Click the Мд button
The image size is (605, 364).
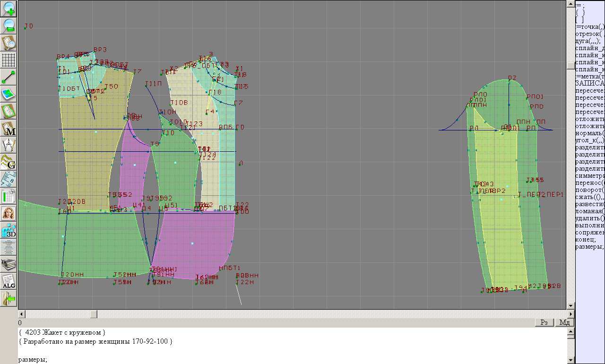[564, 322]
